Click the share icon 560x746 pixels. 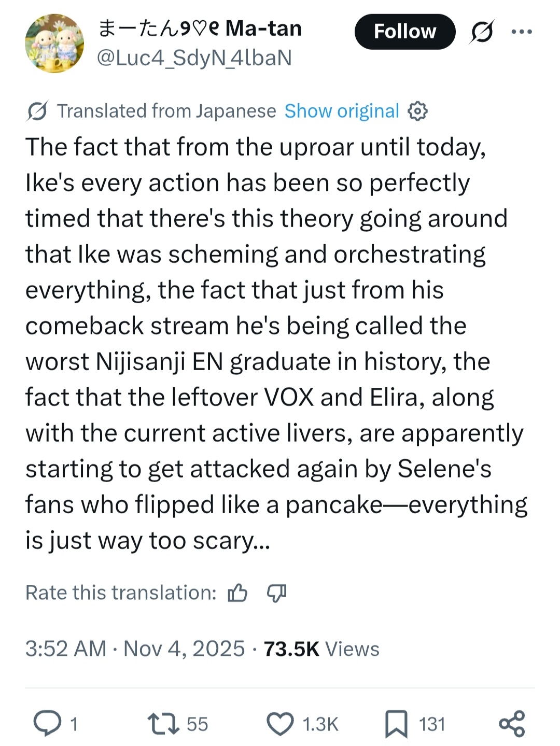click(512, 724)
